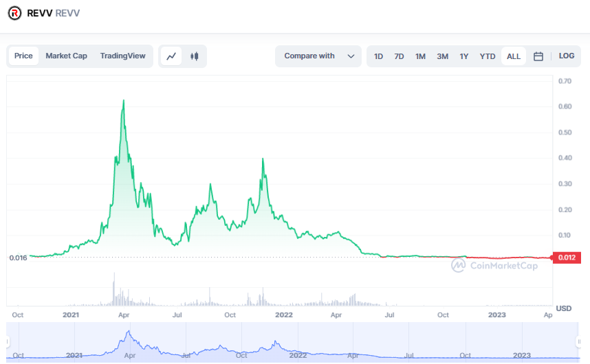Toggle the LOG scale button

pos(567,56)
